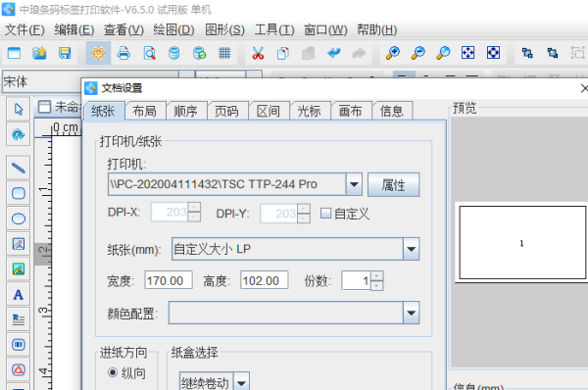Click the Redo arrow icon
The image size is (588, 390).
[359, 53]
